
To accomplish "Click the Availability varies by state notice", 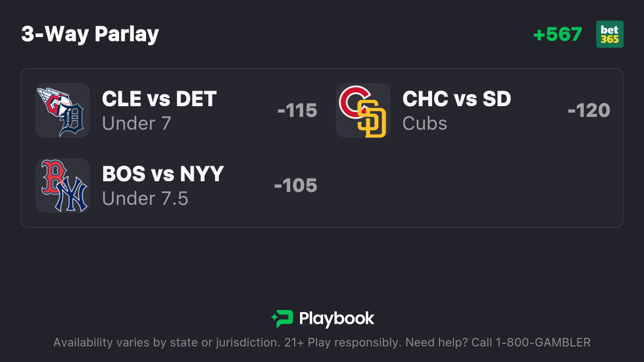I will pos(164,343).
